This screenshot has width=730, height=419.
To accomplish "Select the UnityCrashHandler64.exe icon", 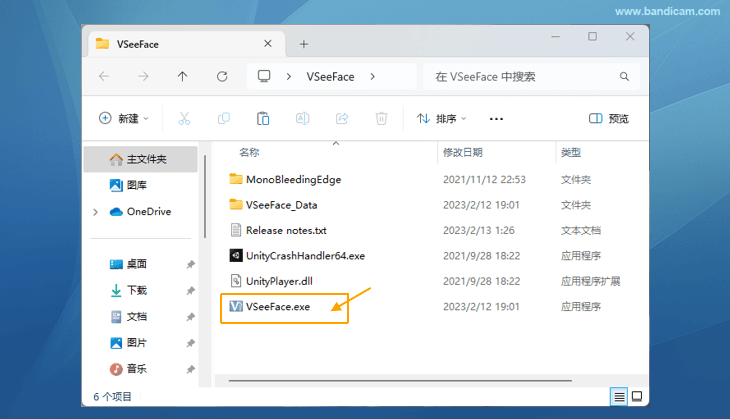I will point(236,256).
